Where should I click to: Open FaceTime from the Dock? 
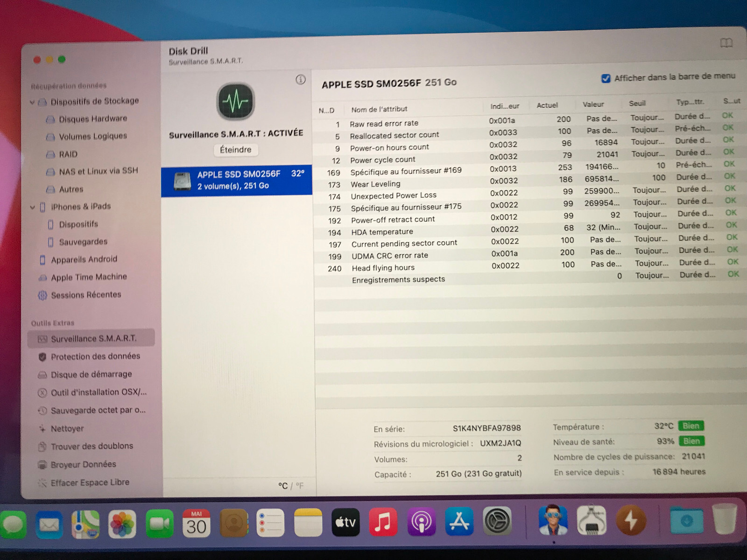tap(159, 524)
